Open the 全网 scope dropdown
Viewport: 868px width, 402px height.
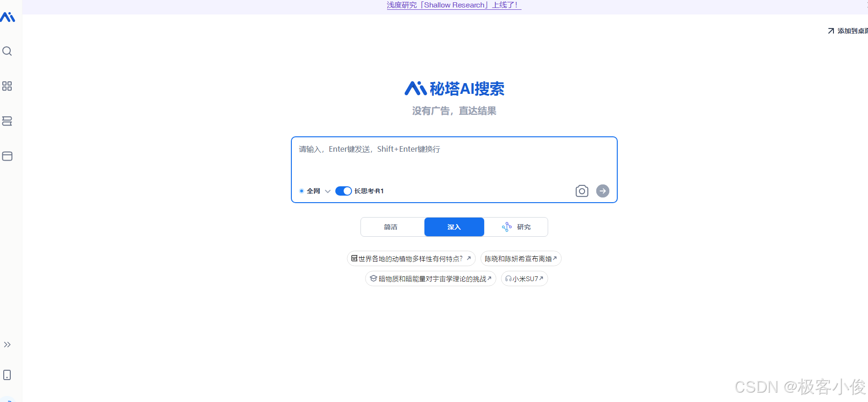(315, 191)
